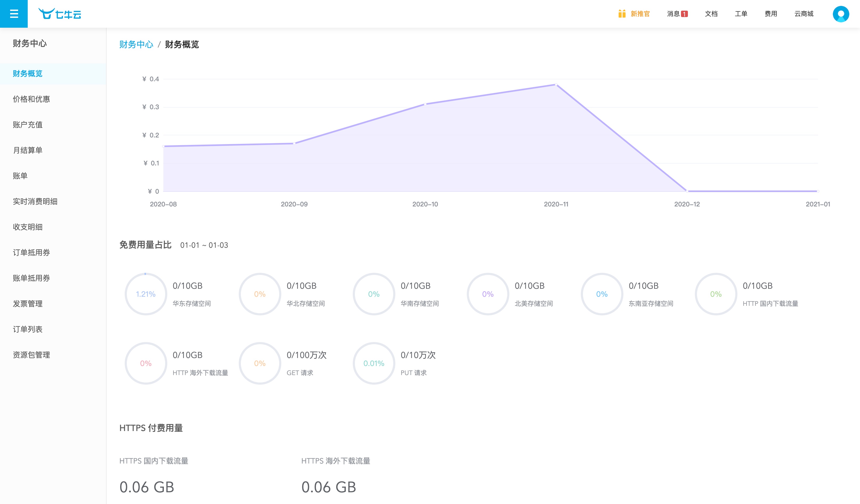
Task: Click the gift icon beside 新推官
Action: pos(622,14)
